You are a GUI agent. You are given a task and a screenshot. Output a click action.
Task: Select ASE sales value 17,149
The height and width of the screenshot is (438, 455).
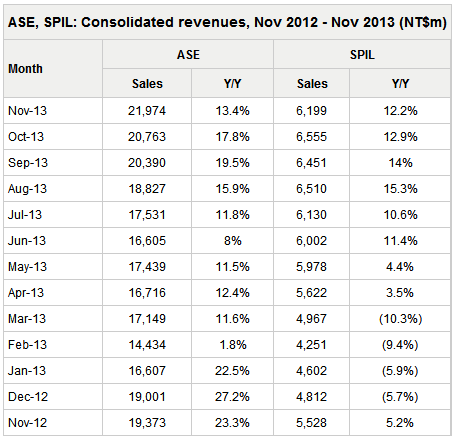click(x=147, y=318)
